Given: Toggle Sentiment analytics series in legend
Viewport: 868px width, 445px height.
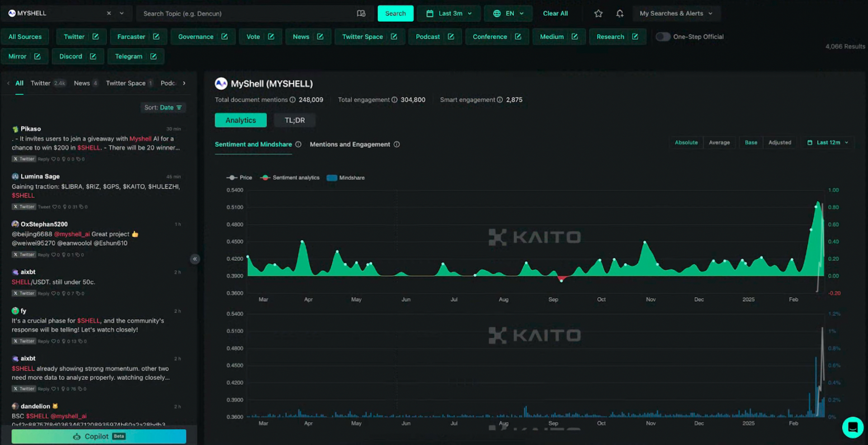Looking at the screenshot, I should pyautogui.click(x=290, y=178).
